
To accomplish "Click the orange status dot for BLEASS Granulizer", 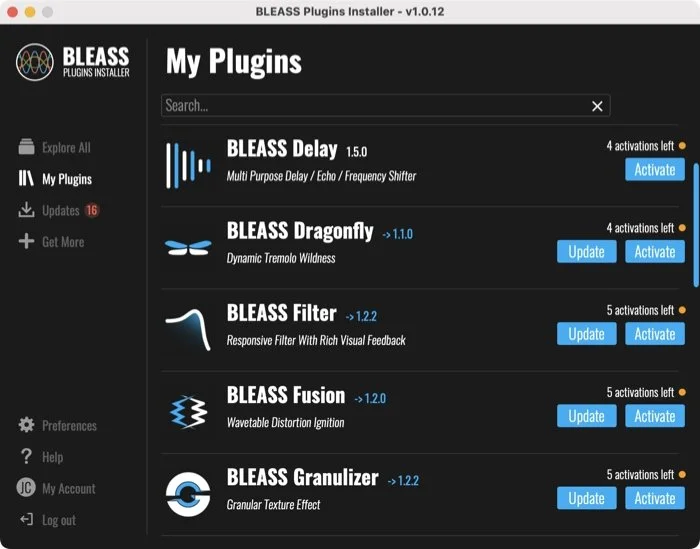I will pos(682,474).
